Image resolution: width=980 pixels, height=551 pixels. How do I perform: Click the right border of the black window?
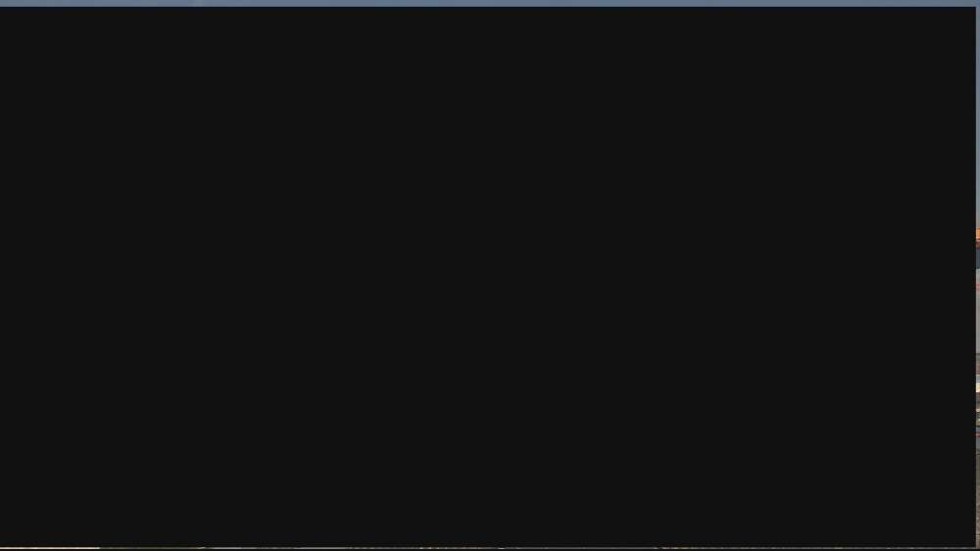(974, 275)
